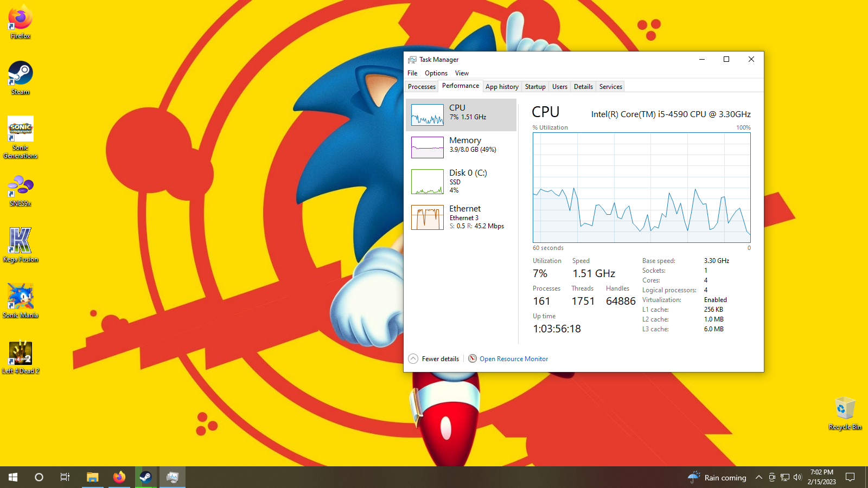Click the L1 cache 256 KB value
The height and width of the screenshot is (488, 868).
tap(713, 310)
